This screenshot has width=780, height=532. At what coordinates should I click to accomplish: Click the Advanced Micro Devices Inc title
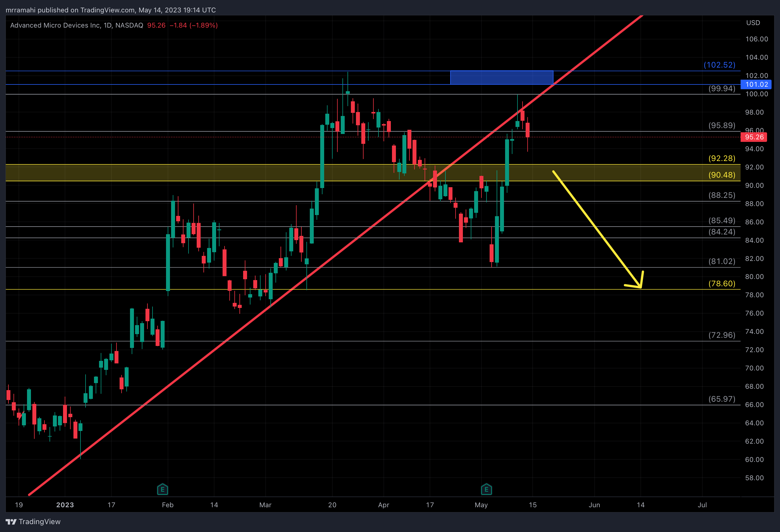click(x=55, y=25)
